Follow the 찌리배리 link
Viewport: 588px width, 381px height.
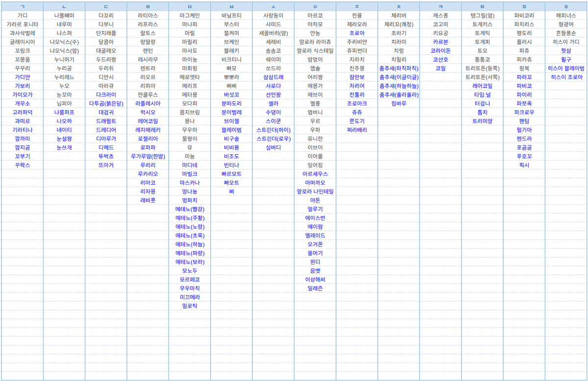[357, 130]
